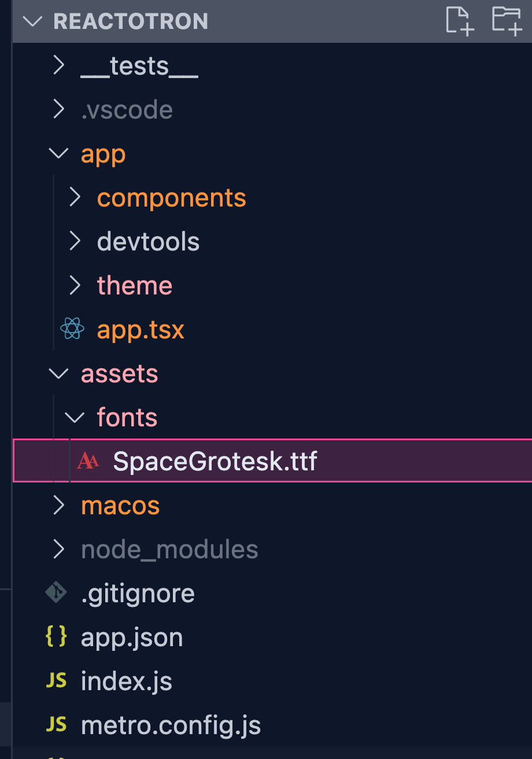
Task: Click the React icon beside app.tsx
Action: click(x=72, y=330)
